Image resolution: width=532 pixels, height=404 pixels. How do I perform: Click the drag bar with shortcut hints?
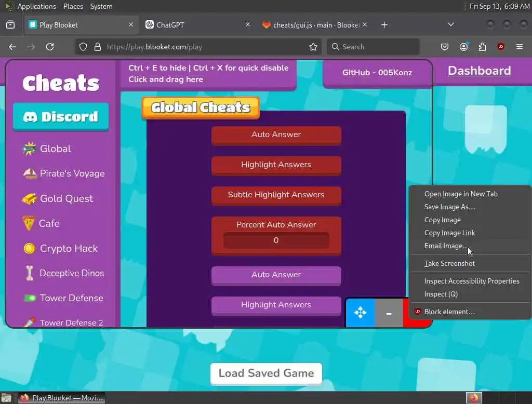pyautogui.click(x=208, y=74)
